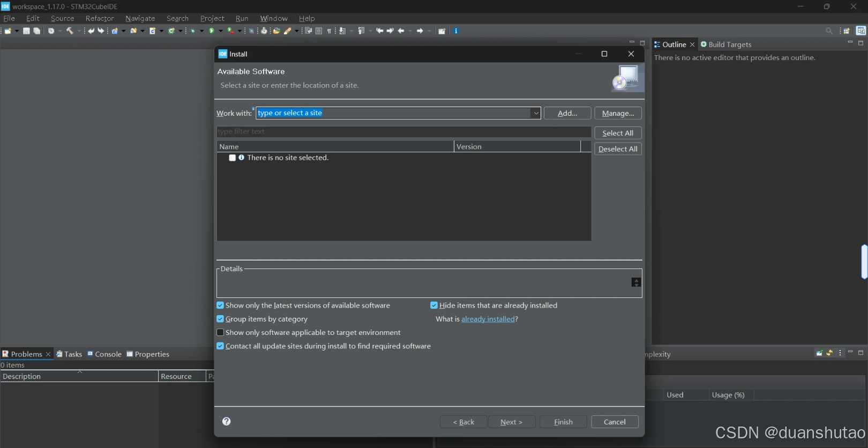Click the hammer Build toolbar icon
The height and width of the screenshot is (448, 868).
coord(70,31)
